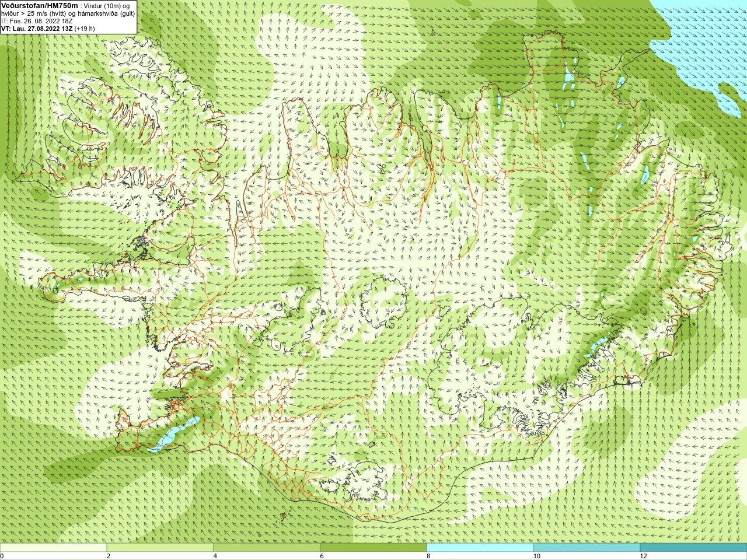Viewport: 747px width, 560px height.
Task: Click the legend scale label "10"
Action: pyautogui.click(x=537, y=556)
